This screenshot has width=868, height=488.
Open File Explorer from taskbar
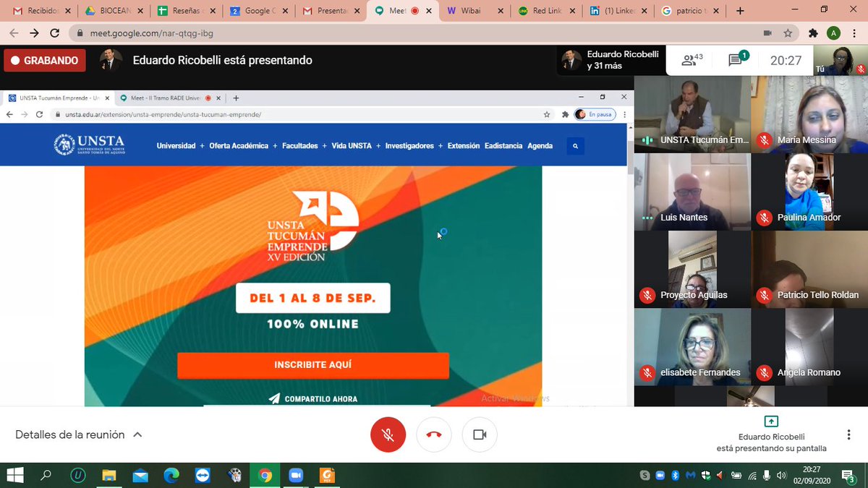tap(109, 475)
